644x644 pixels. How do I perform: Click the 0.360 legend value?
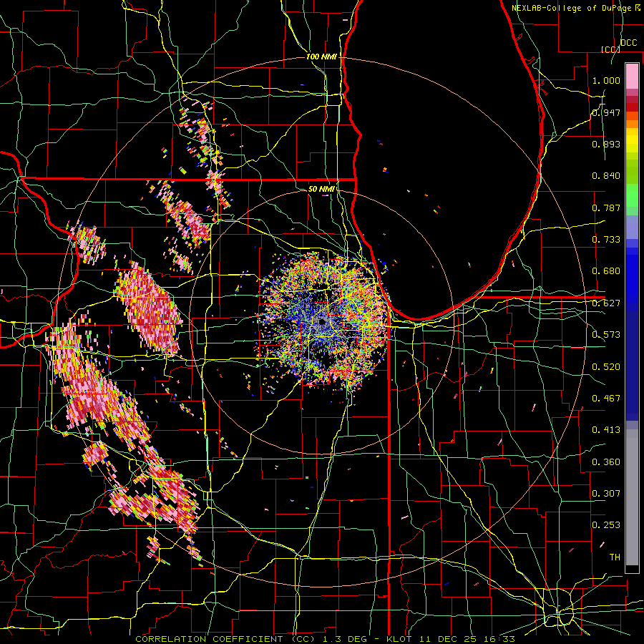tap(606, 462)
